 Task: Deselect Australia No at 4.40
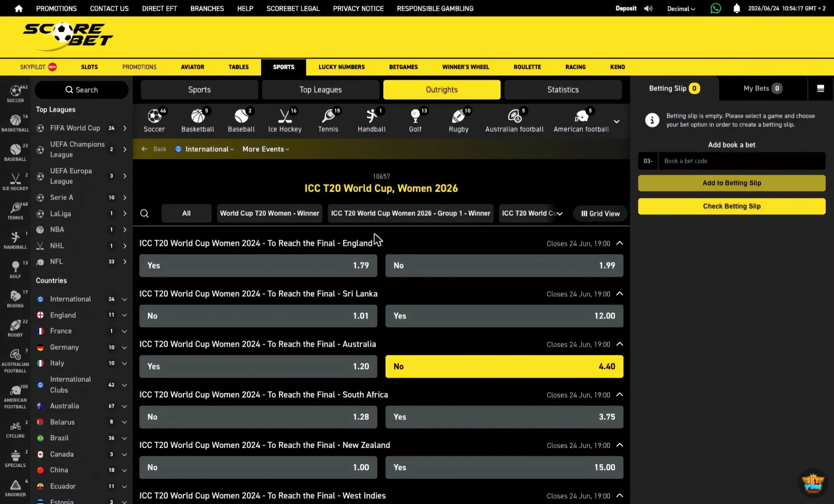pyautogui.click(x=504, y=366)
